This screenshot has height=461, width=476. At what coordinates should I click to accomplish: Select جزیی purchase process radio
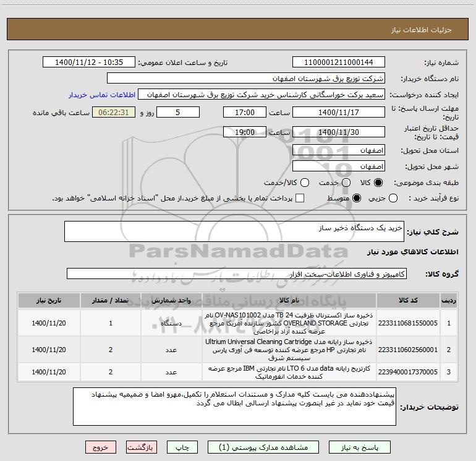pyautogui.click(x=393, y=198)
